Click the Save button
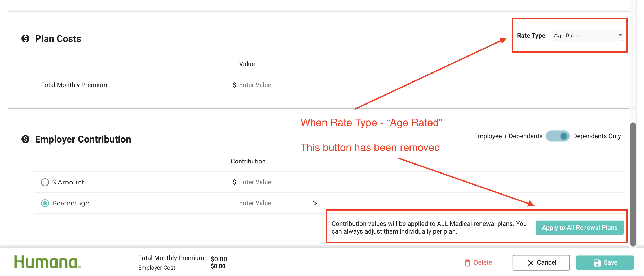The height and width of the screenshot is (276, 644). pos(605,263)
